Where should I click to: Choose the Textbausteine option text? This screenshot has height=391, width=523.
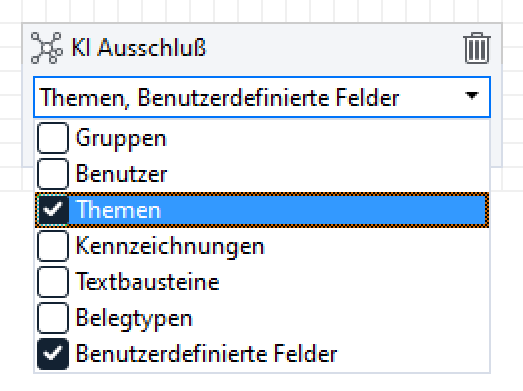[x=147, y=282]
